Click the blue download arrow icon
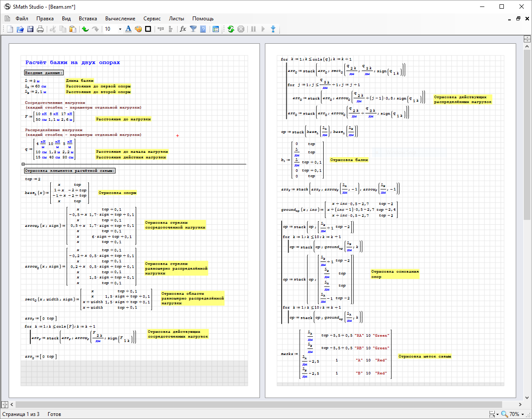This screenshot has width=532, height=419. [273, 29]
